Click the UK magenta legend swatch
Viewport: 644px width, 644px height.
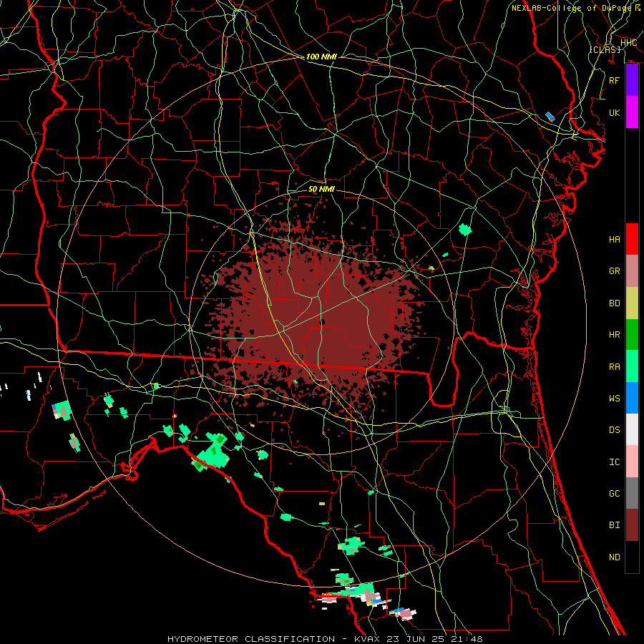coord(632,112)
